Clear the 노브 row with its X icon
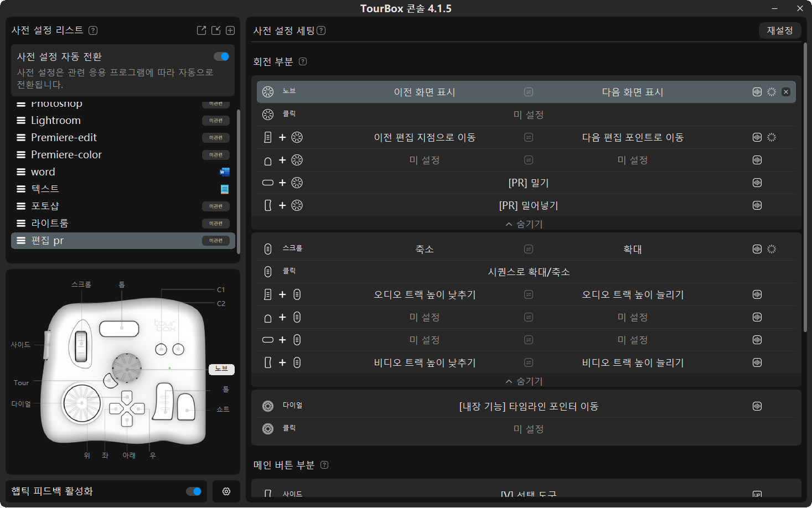This screenshot has height=508, width=812. pos(786,92)
